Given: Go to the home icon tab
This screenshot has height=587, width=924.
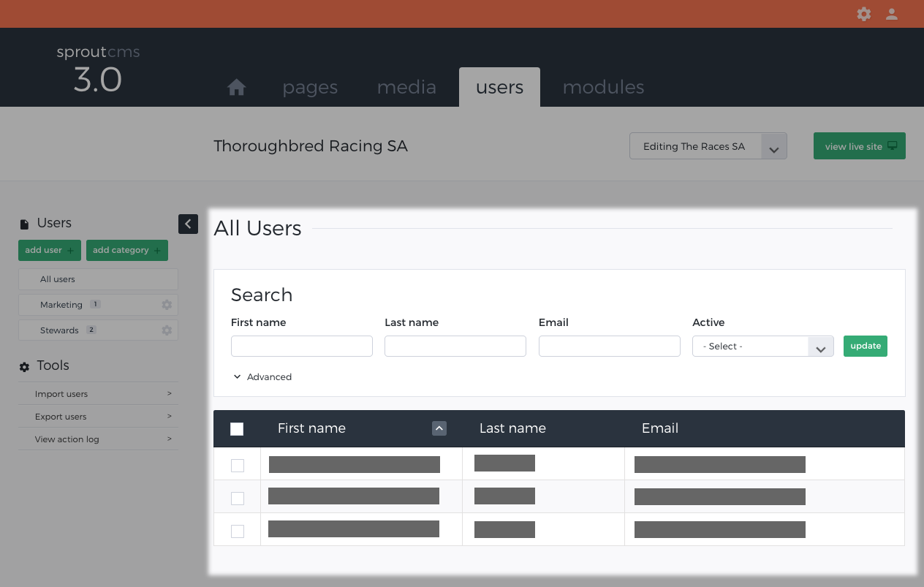Looking at the screenshot, I should 236,88.
